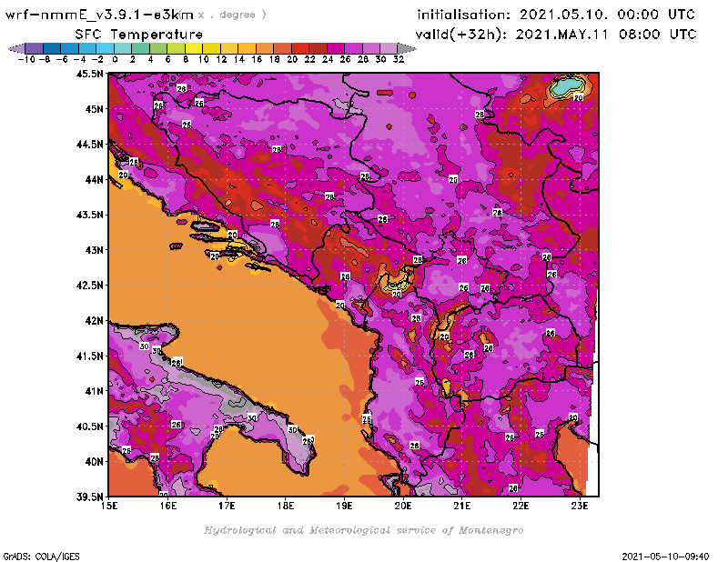Click the legend swatch between 8 and 10
The height and width of the screenshot is (562, 728).
point(194,48)
